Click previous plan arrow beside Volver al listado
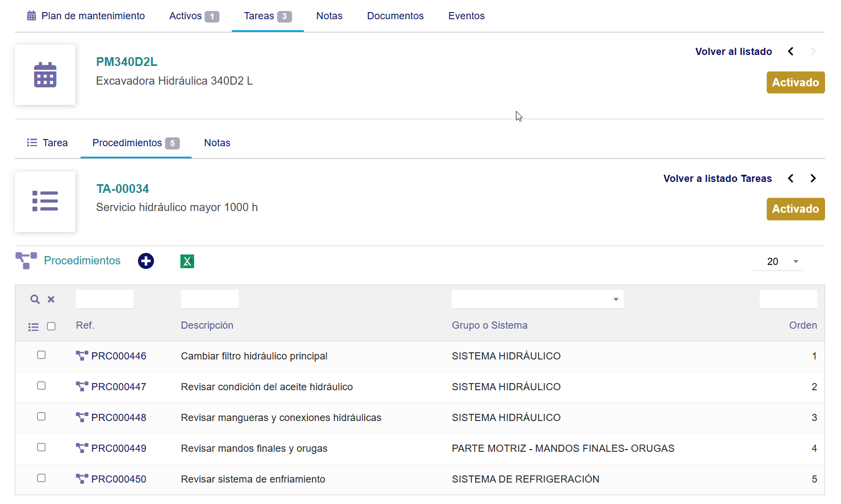The image size is (841, 504). click(790, 51)
